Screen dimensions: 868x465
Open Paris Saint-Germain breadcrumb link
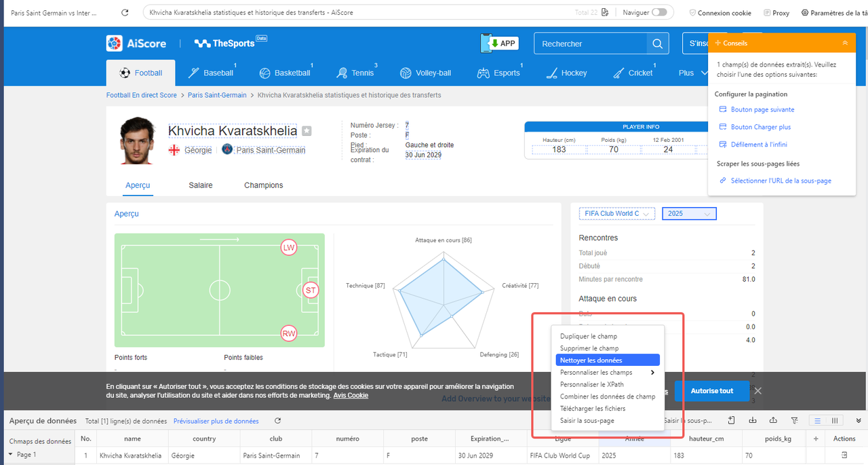(217, 95)
